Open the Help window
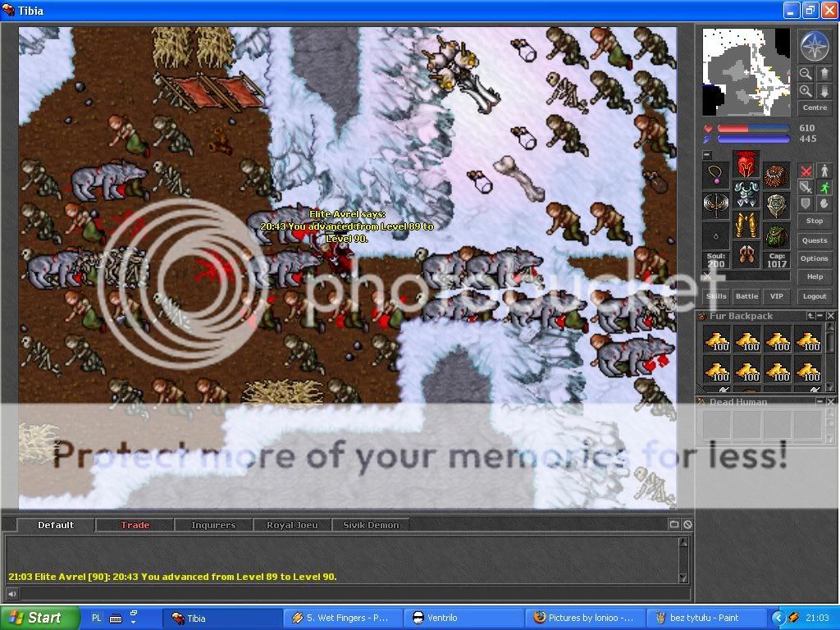The image size is (840, 630). (x=815, y=276)
